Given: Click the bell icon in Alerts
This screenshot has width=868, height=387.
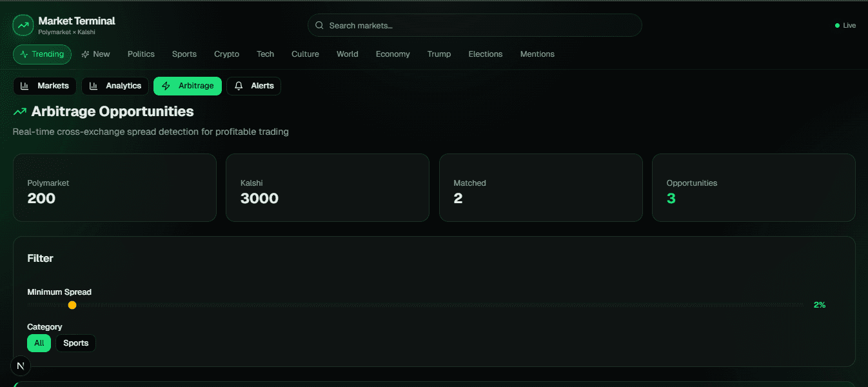Looking at the screenshot, I should pyautogui.click(x=239, y=86).
